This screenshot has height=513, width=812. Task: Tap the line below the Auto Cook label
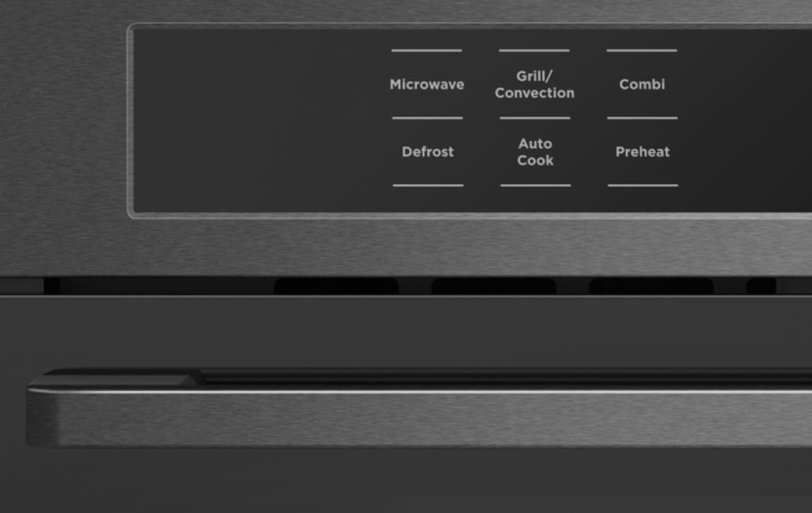click(x=535, y=185)
